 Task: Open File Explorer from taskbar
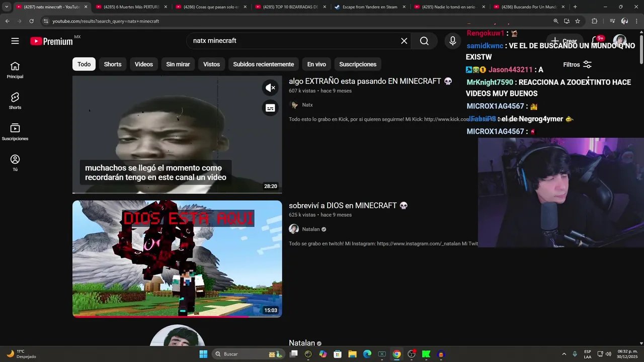352,354
